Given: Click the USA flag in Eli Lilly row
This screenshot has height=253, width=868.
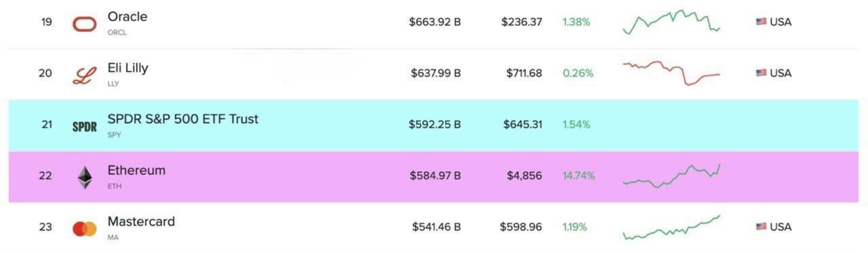Looking at the screenshot, I should [x=761, y=73].
